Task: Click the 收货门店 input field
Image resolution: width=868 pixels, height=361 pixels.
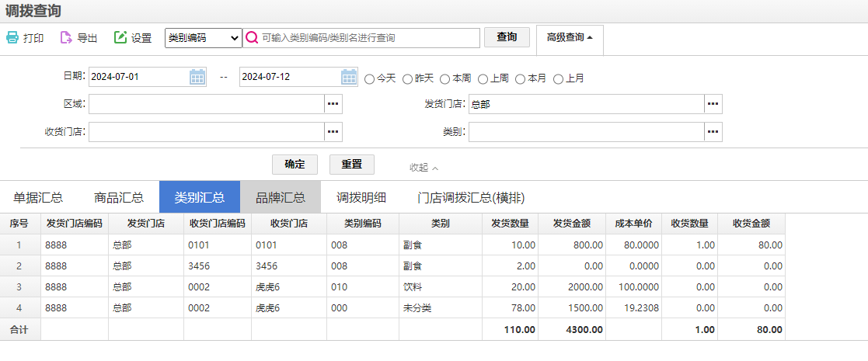Action: (x=206, y=131)
